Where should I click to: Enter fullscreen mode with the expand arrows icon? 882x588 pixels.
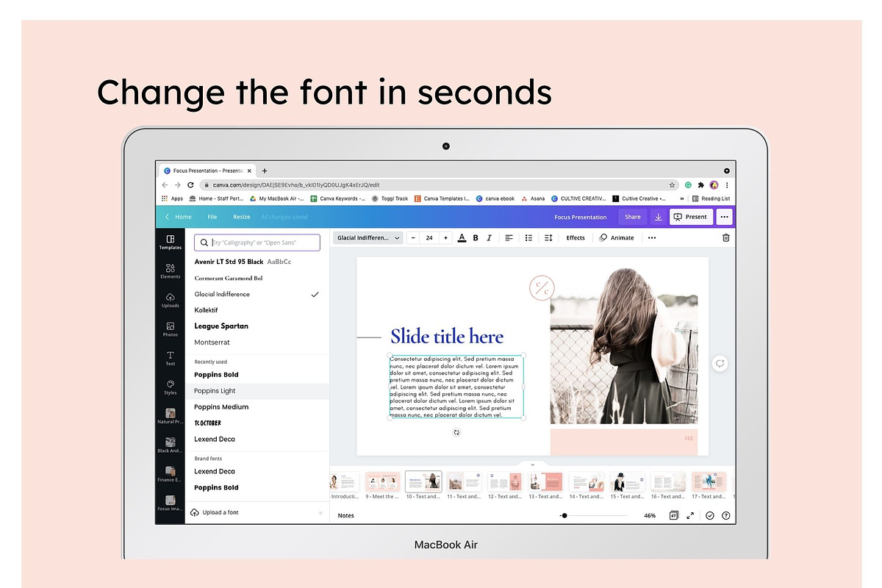click(x=690, y=515)
